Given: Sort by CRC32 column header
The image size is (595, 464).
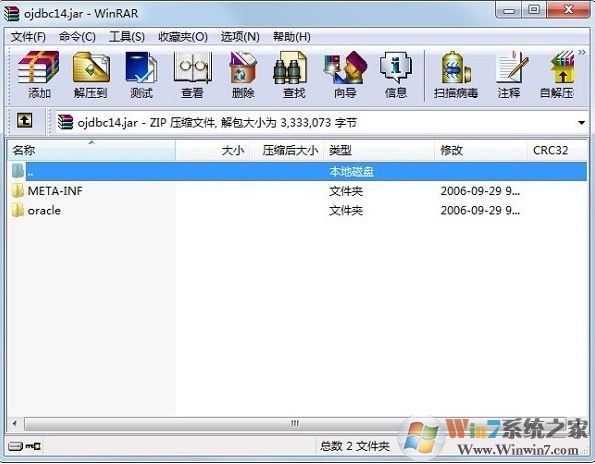Looking at the screenshot, I should click(x=557, y=151).
